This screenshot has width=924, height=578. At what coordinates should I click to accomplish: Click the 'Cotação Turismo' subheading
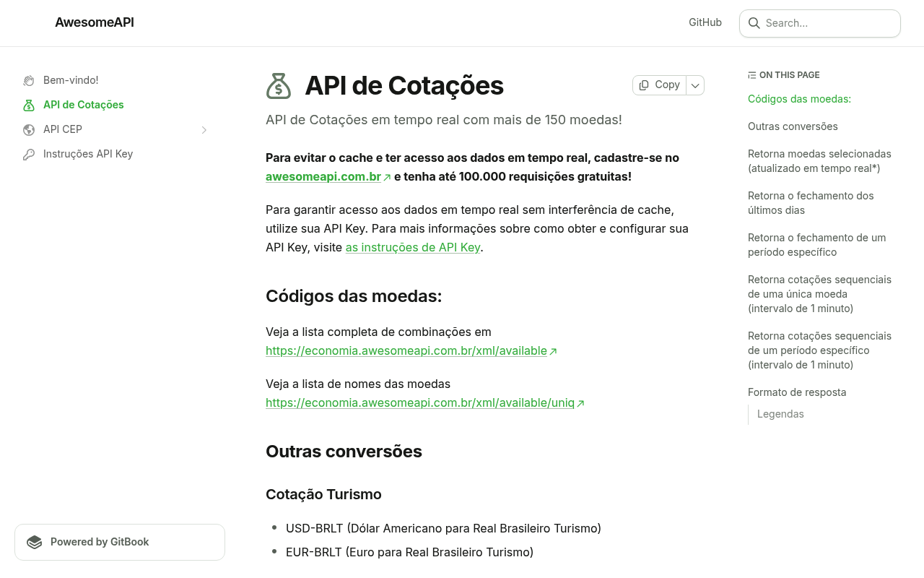[323, 494]
